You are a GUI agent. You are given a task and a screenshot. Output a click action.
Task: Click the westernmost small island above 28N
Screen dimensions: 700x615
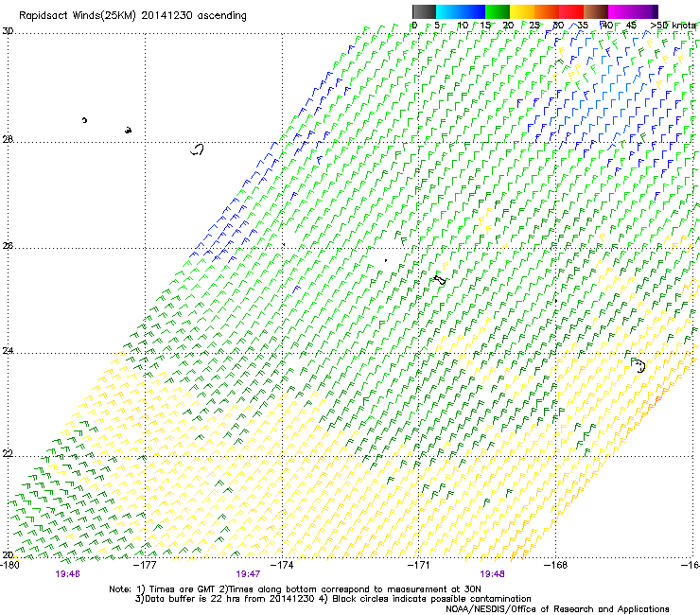[84, 120]
